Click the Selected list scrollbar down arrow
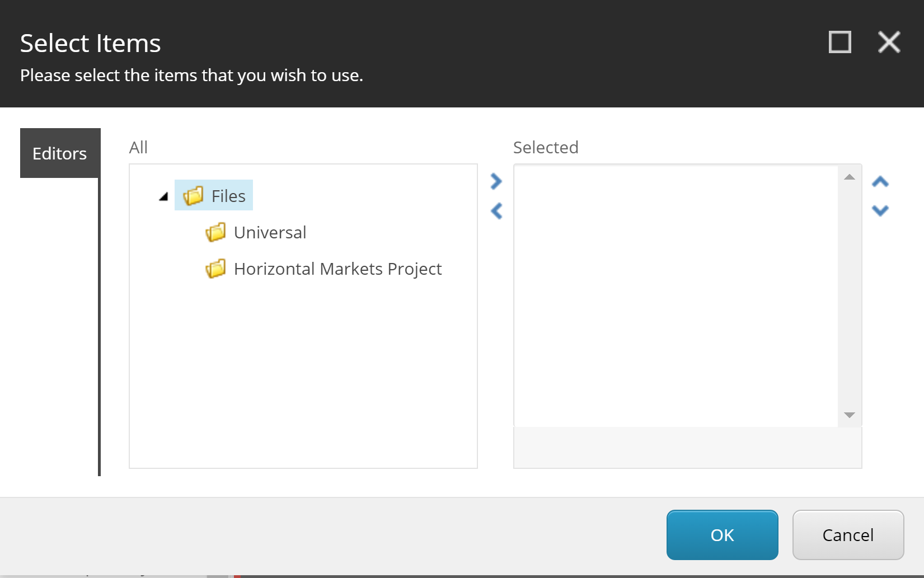The width and height of the screenshot is (924, 578). [x=849, y=416]
